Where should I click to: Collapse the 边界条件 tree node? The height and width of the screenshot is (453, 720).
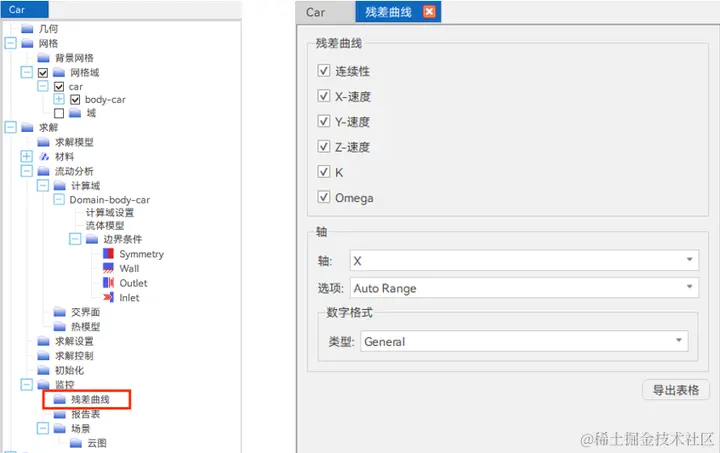[75, 239]
